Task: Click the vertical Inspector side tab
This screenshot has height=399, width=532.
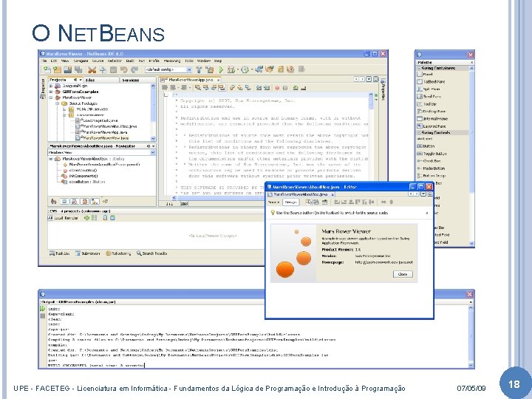Action: 43,88
